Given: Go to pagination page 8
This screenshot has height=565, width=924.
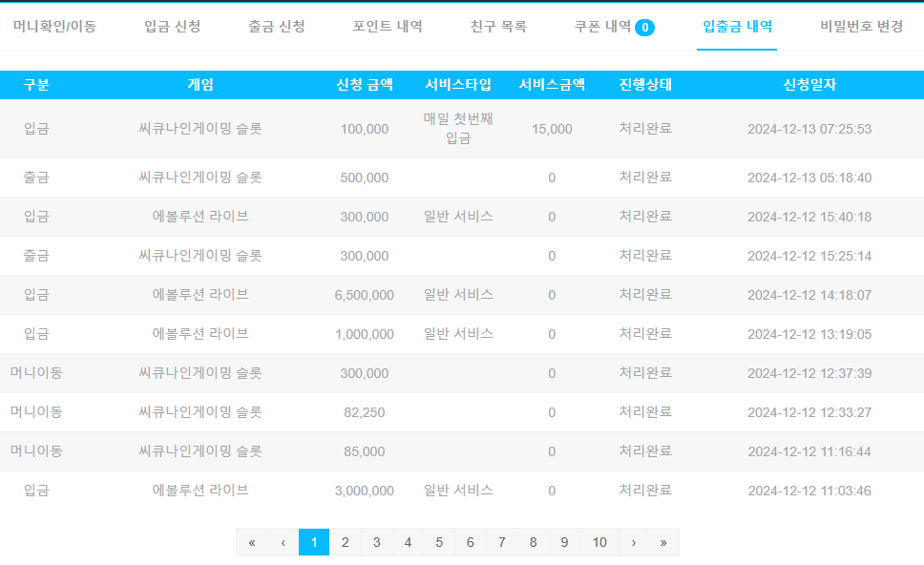Looking at the screenshot, I should pos(533,542).
